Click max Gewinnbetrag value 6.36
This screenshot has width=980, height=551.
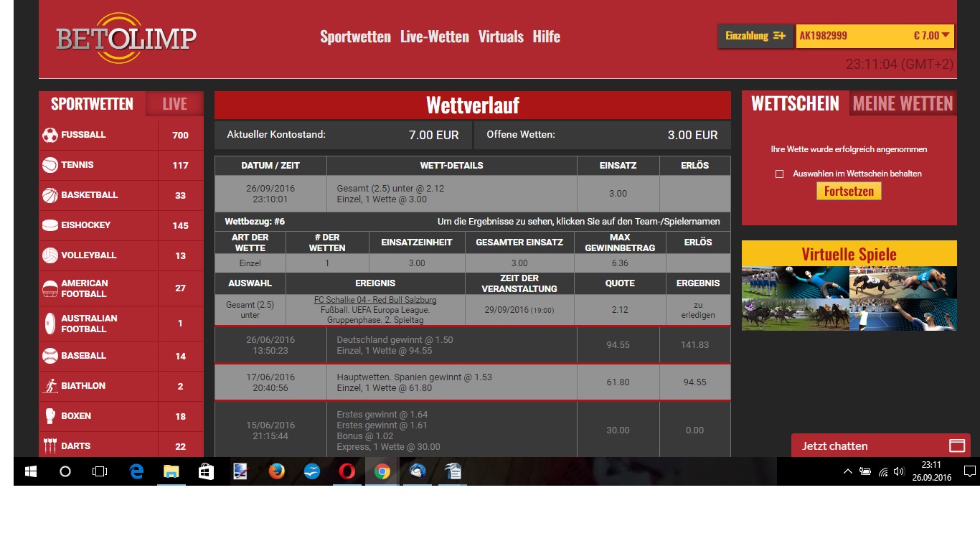(x=619, y=263)
